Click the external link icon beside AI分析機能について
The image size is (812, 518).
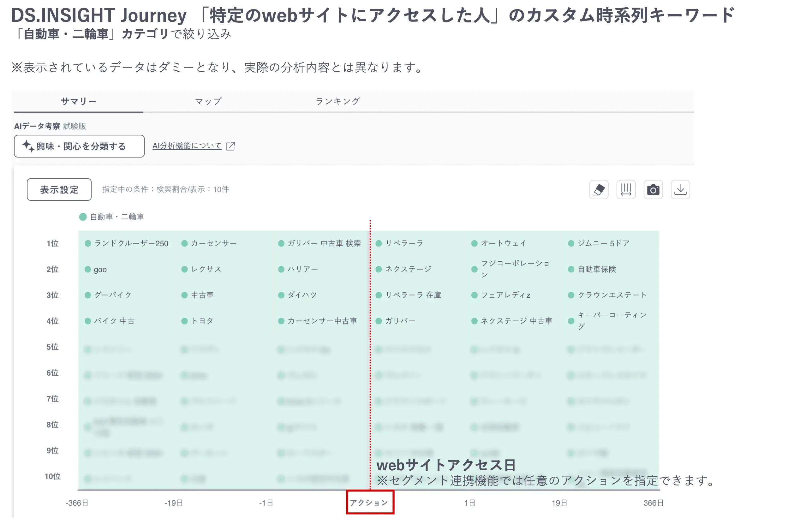[231, 146]
